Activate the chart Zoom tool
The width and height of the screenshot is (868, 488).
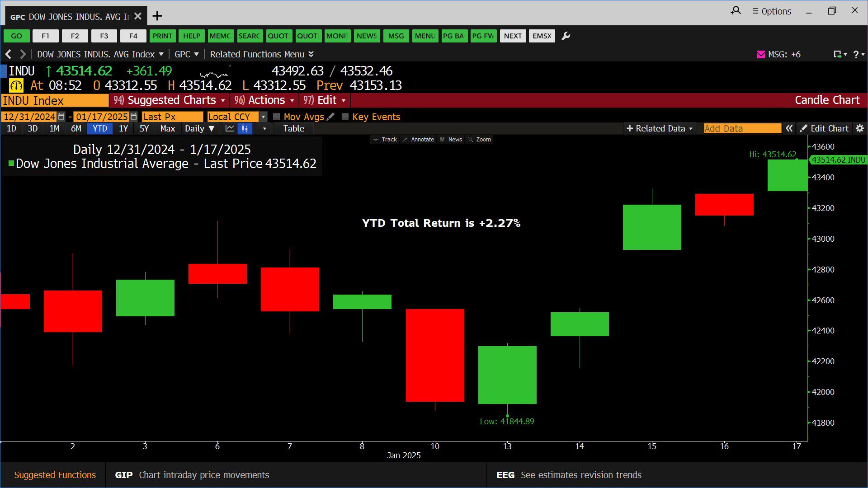click(479, 140)
